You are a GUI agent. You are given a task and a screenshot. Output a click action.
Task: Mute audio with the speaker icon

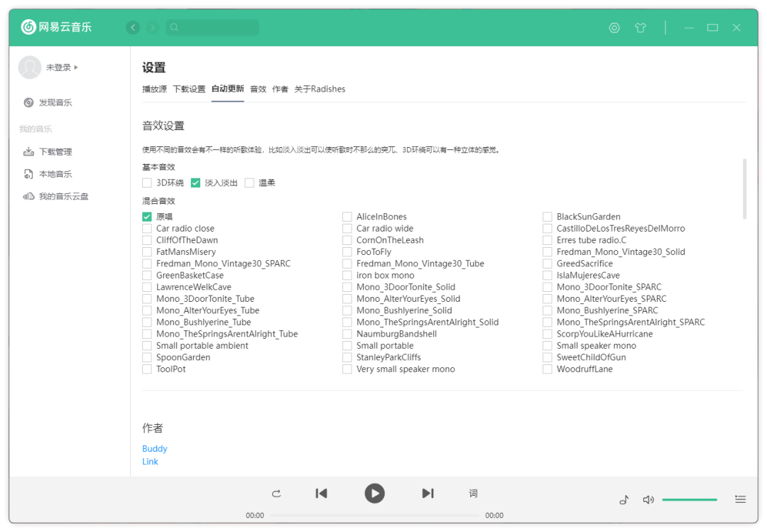click(648, 500)
